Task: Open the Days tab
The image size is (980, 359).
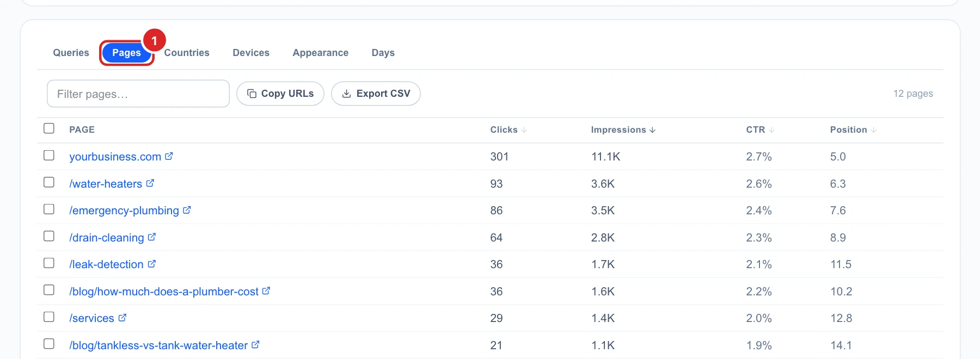Action: tap(383, 53)
